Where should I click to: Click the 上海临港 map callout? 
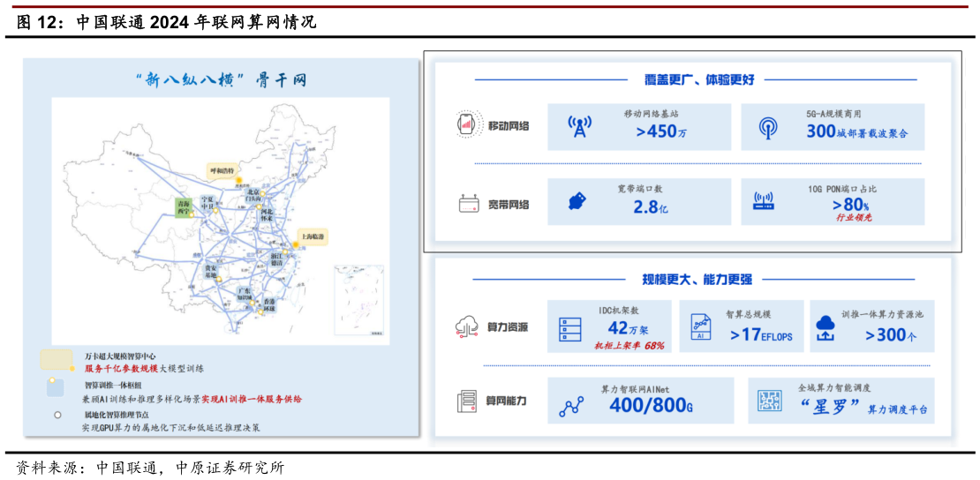tap(313, 236)
